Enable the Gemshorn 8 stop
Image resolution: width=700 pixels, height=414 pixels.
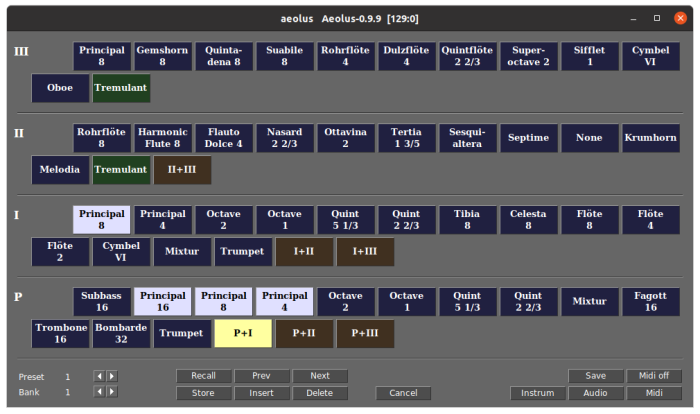[162, 56]
